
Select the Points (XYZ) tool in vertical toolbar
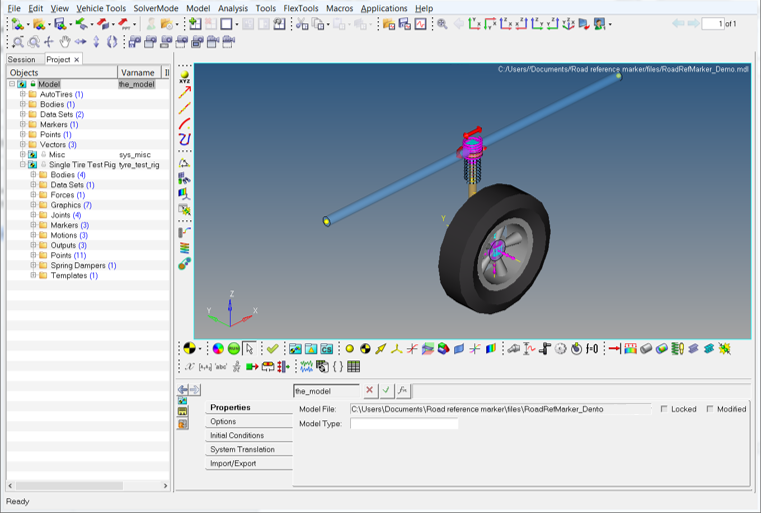(x=184, y=76)
